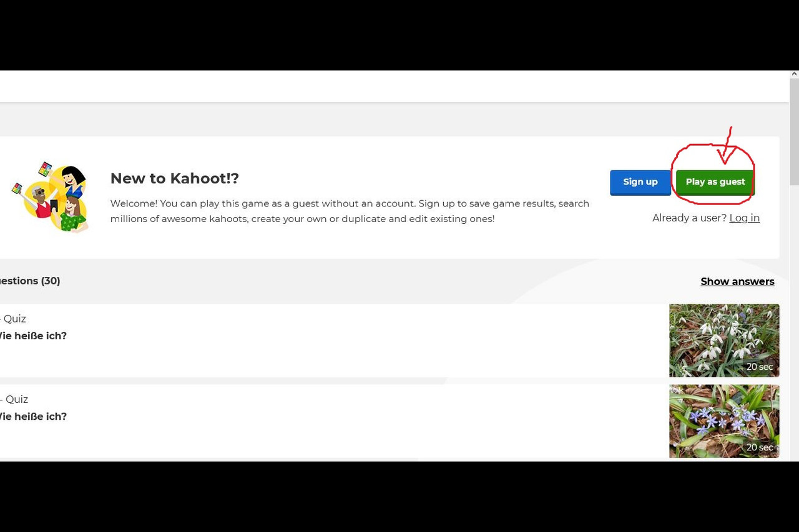This screenshot has height=532, width=799.
Task: Open the blue star flowers question thumbnail
Action: click(724, 421)
